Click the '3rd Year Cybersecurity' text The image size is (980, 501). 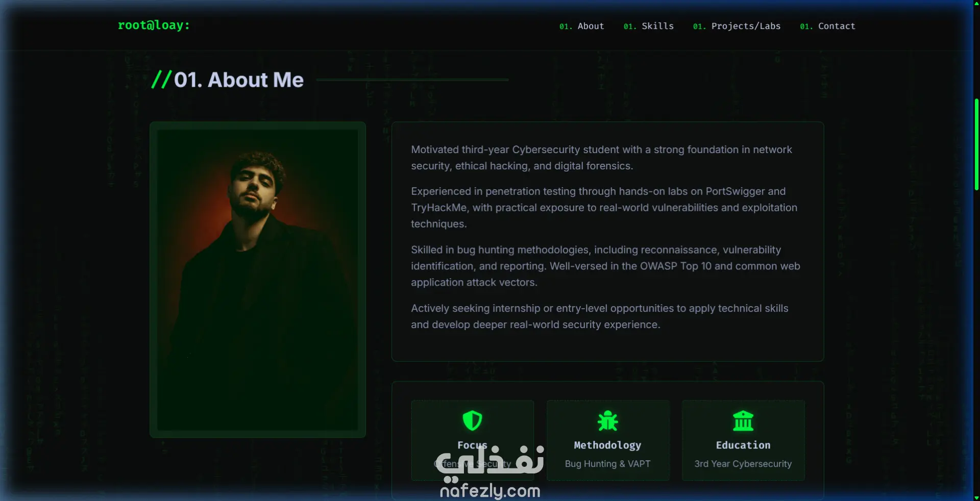pyautogui.click(x=743, y=464)
